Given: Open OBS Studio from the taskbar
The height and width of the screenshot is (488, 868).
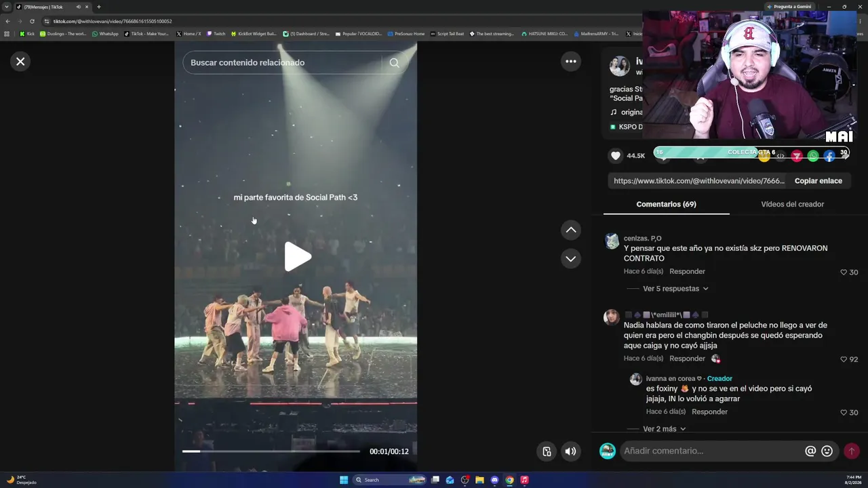Looking at the screenshot, I should [x=465, y=480].
